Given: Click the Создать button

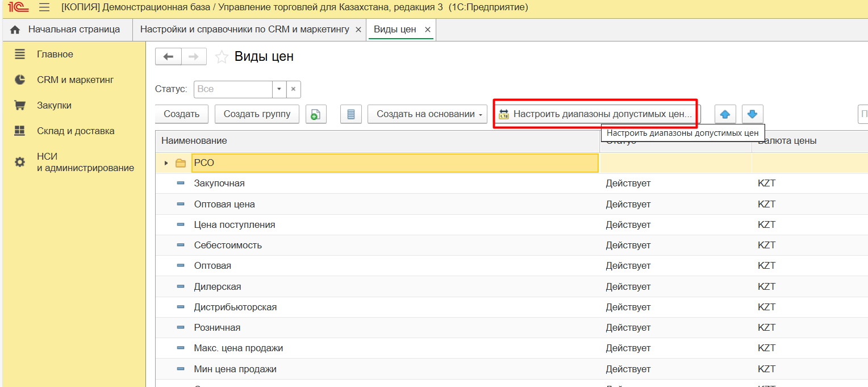Looking at the screenshot, I should [182, 114].
